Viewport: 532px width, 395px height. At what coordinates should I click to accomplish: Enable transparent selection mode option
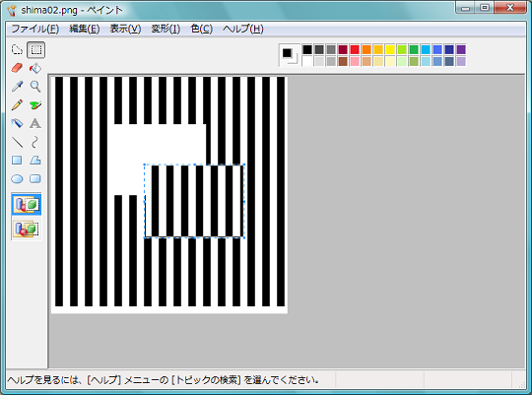[x=27, y=230]
